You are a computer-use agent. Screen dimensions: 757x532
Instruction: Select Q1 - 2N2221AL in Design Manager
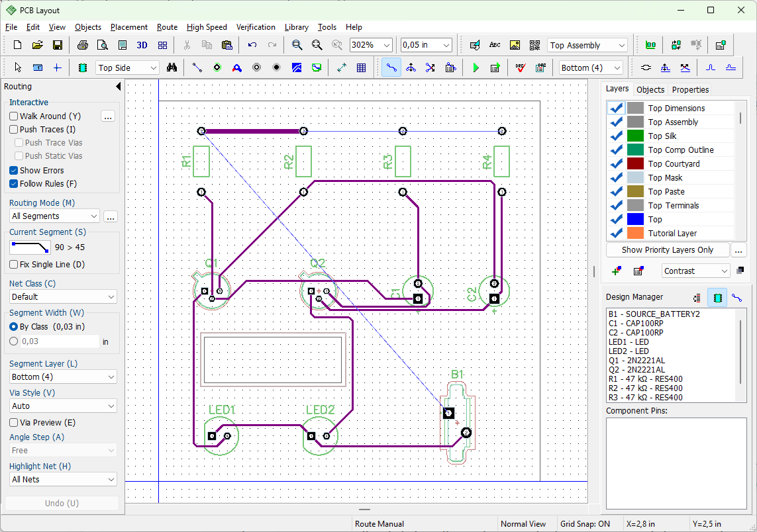coord(635,361)
